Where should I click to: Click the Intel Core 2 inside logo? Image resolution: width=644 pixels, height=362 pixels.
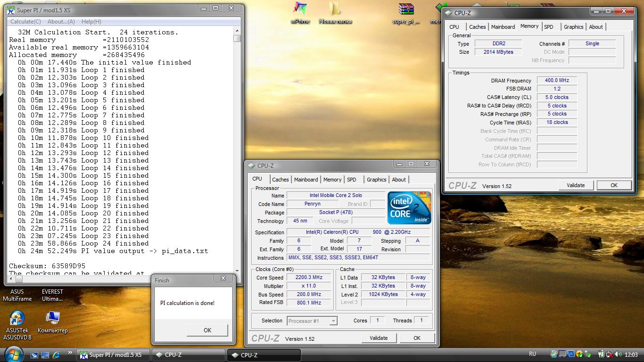tap(409, 208)
